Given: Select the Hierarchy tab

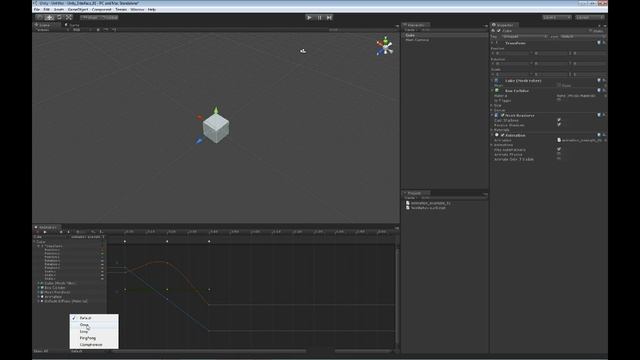Looking at the screenshot, I should pyautogui.click(x=416, y=25).
